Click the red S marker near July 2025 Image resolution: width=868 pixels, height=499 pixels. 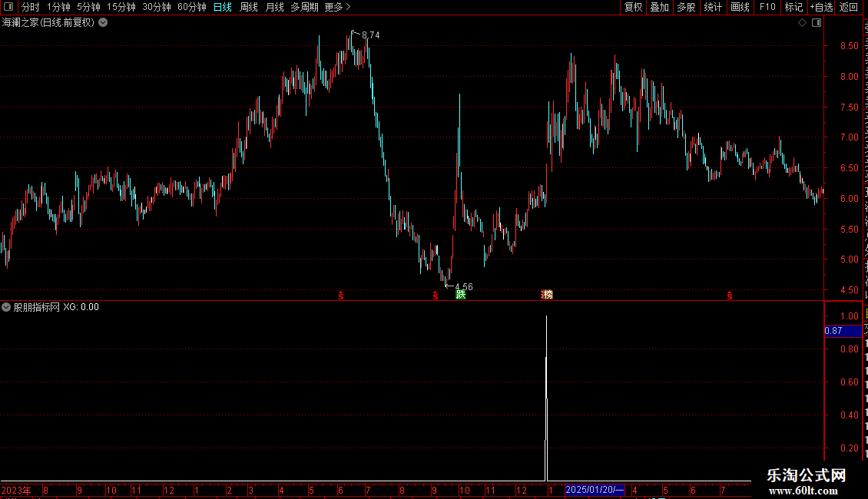click(x=730, y=296)
